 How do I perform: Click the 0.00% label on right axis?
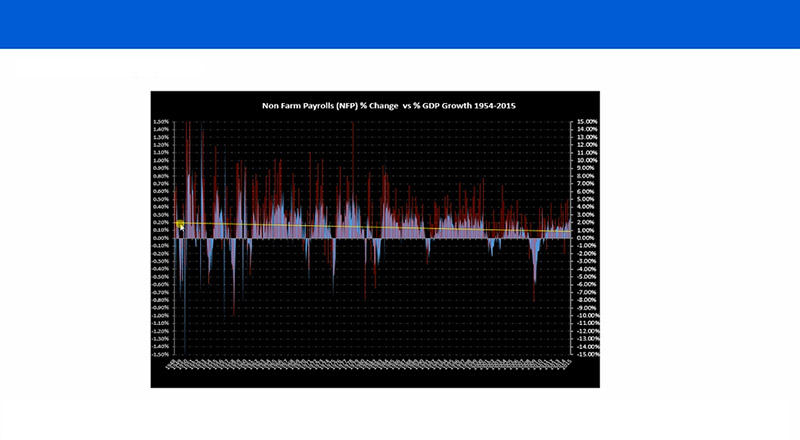point(587,238)
